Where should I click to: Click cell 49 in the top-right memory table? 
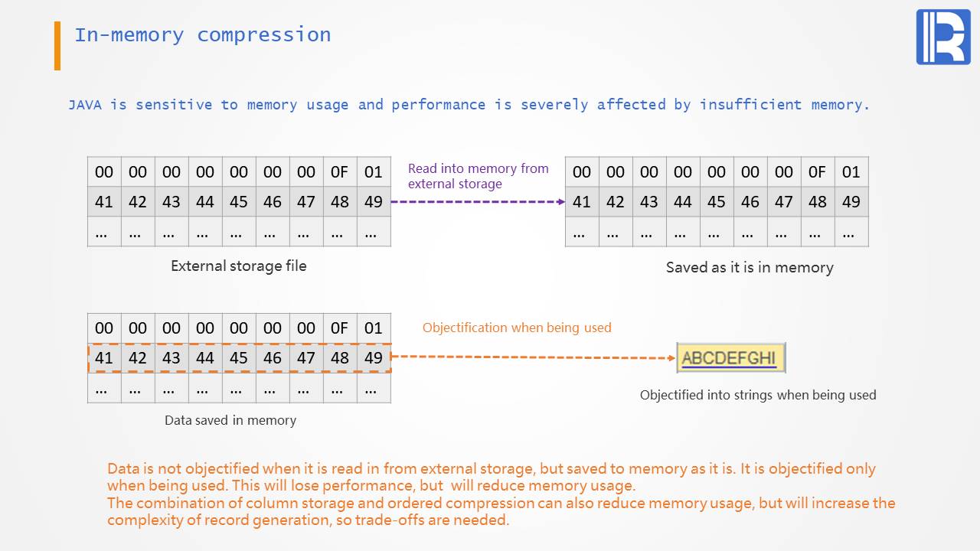[x=851, y=202]
